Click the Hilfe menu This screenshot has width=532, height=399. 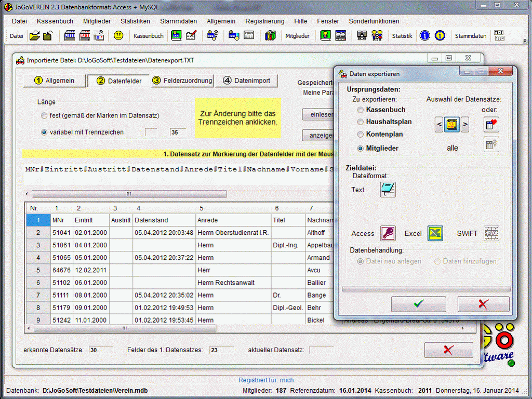click(x=301, y=21)
